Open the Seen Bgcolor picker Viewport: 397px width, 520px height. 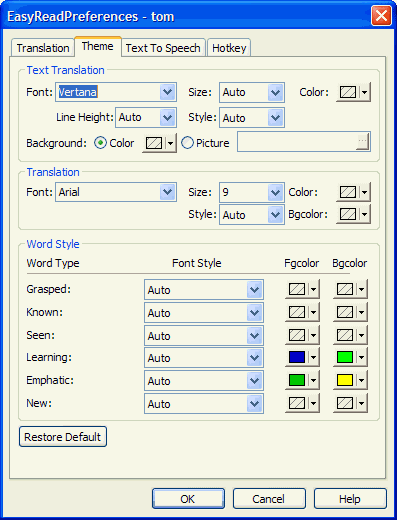point(350,335)
